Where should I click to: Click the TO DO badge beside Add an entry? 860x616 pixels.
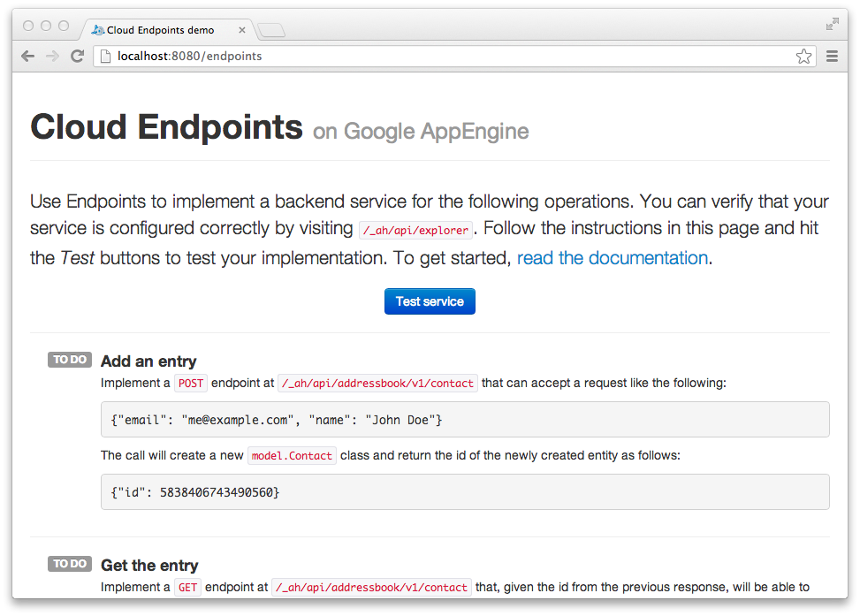[x=70, y=360]
